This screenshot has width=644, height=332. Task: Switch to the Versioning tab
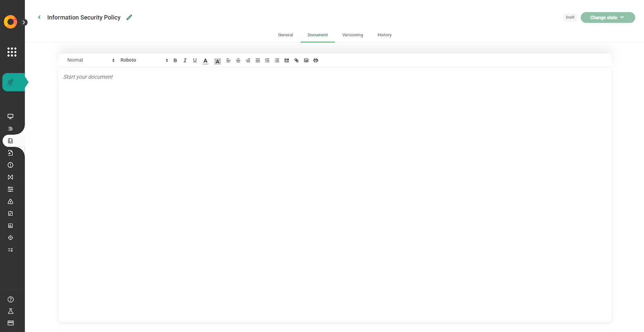click(352, 35)
